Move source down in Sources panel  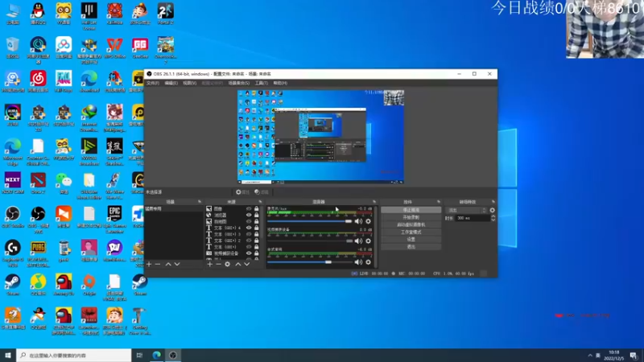pyautogui.click(x=247, y=265)
